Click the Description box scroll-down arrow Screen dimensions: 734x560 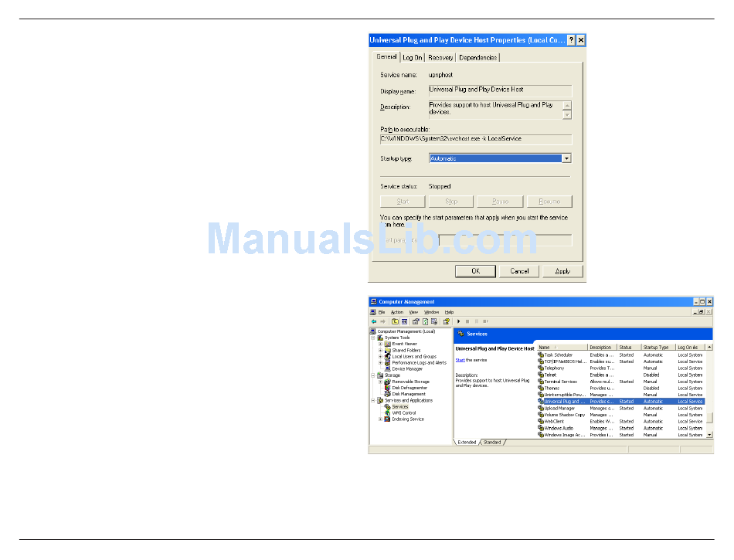pos(567,114)
